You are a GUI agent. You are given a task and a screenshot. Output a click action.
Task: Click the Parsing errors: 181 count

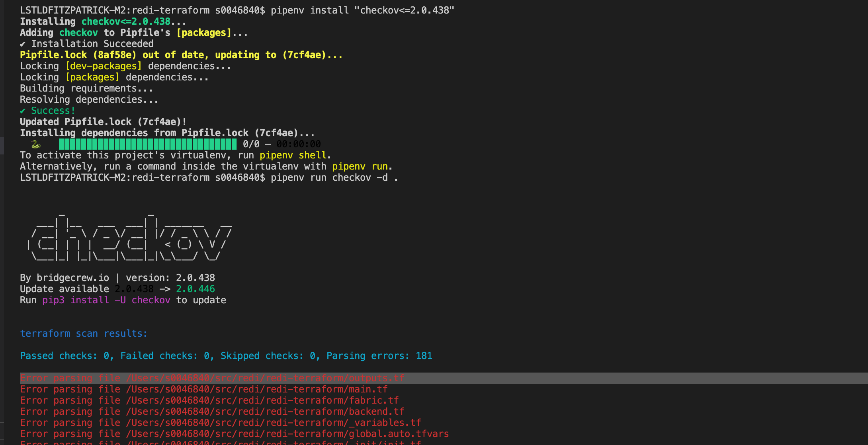[379, 356]
